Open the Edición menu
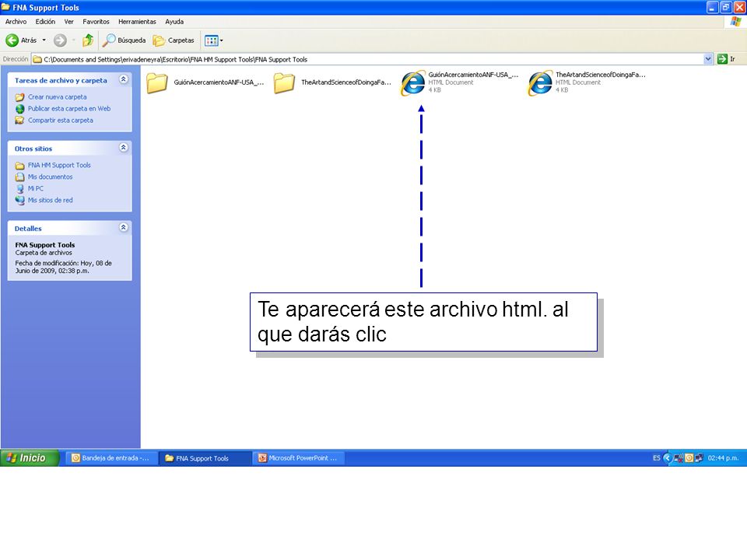 pos(45,22)
